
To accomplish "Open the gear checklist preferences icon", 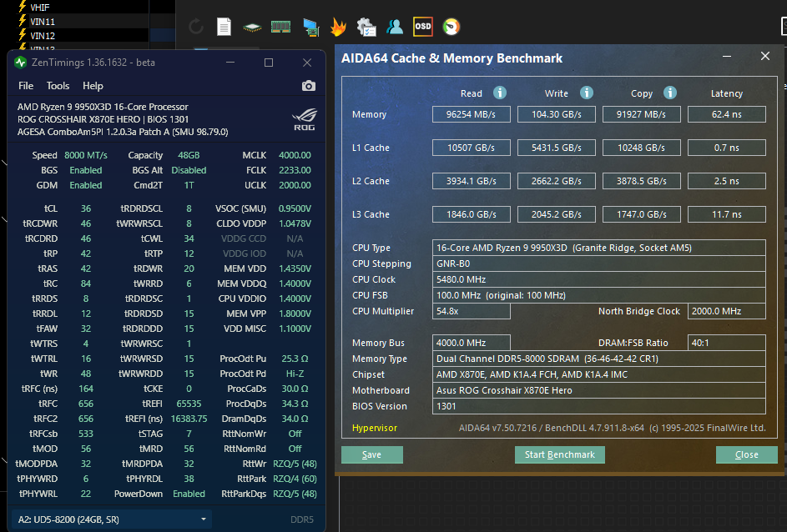I will [x=366, y=27].
